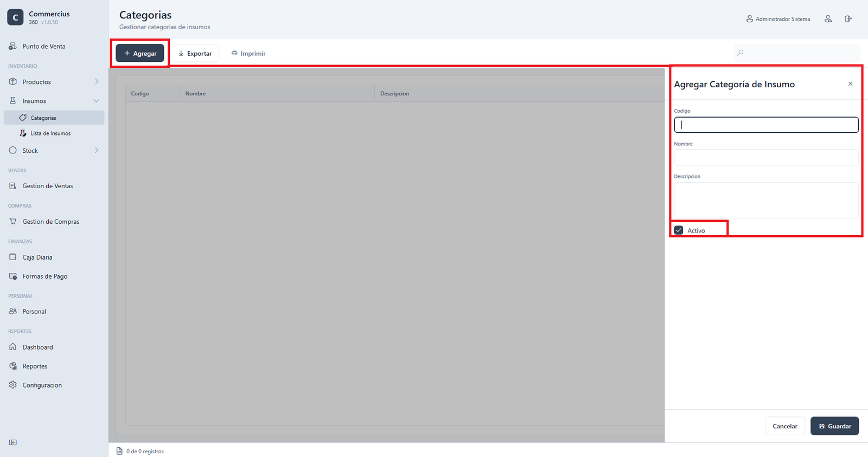
Task: Click the Guardar button
Action: coord(834,426)
